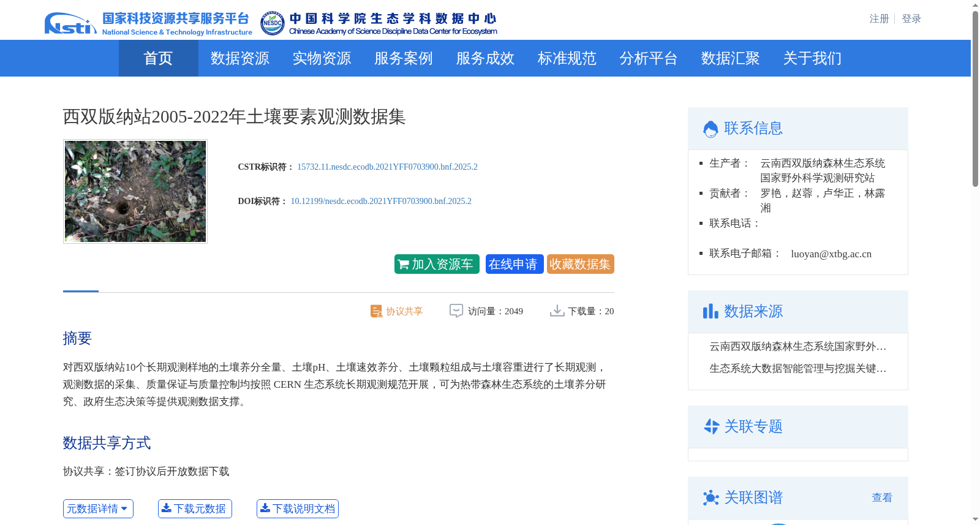Click the shopping cart icon on 加入资源车
Image resolution: width=980 pixels, height=525 pixels.
tap(403, 265)
